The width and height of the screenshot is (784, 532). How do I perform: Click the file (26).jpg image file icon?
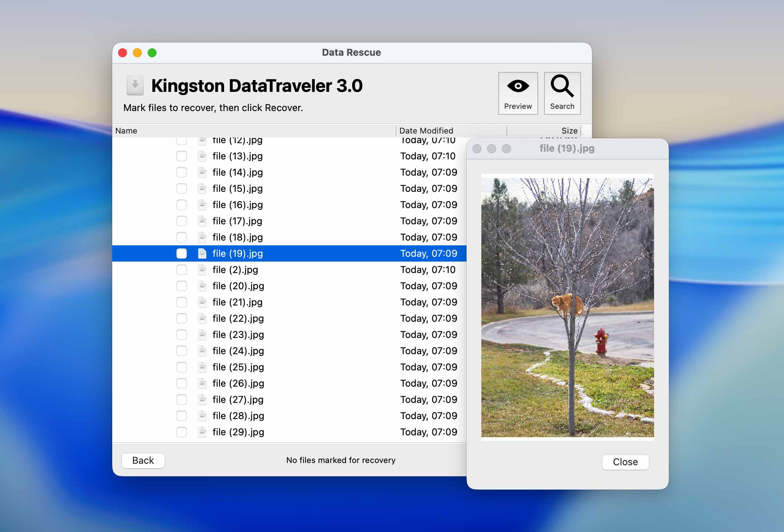pyautogui.click(x=202, y=383)
